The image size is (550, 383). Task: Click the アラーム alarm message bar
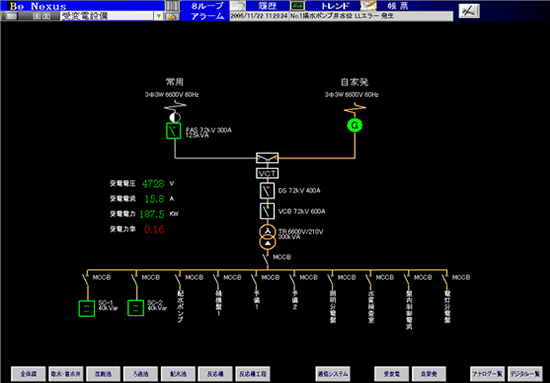coord(341,16)
